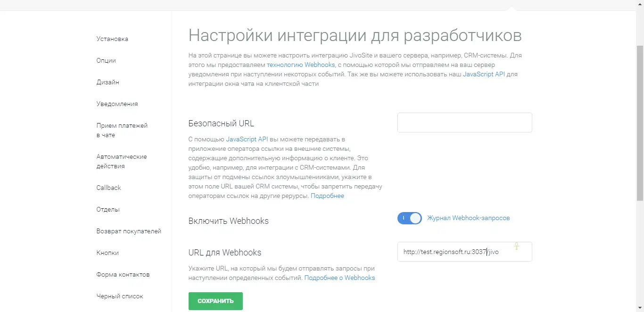Go to the Callback section

(108, 188)
